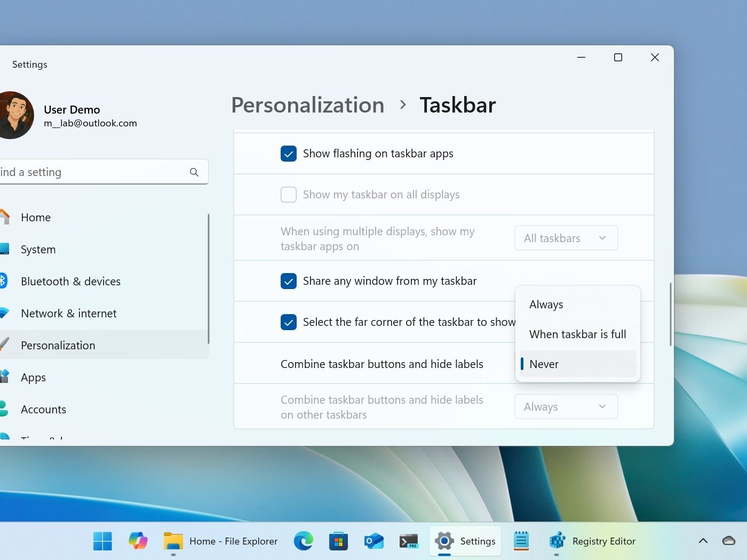This screenshot has width=747, height=560.
Task: Expand the Always dropdown for other taskbars
Action: pyautogui.click(x=566, y=407)
